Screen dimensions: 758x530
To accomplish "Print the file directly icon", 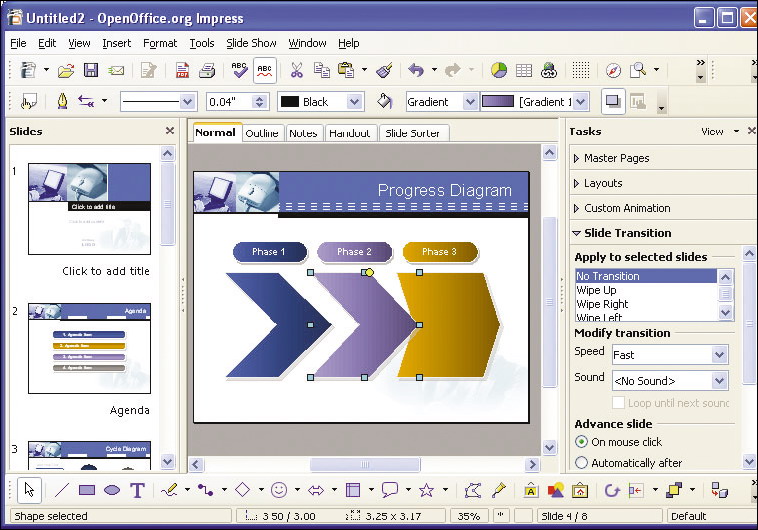I will [x=207, y=71].
